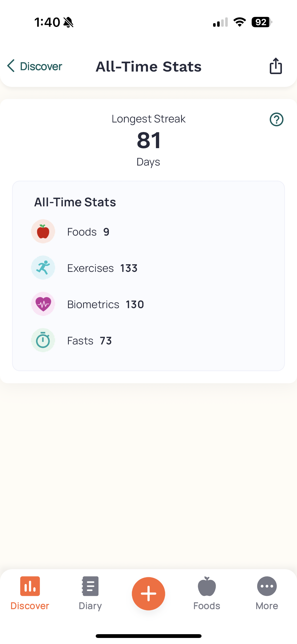Tap the All-Time Stats card heading
Image resolution: width=297 pixels, height=644 pixels.
[75, 202]
